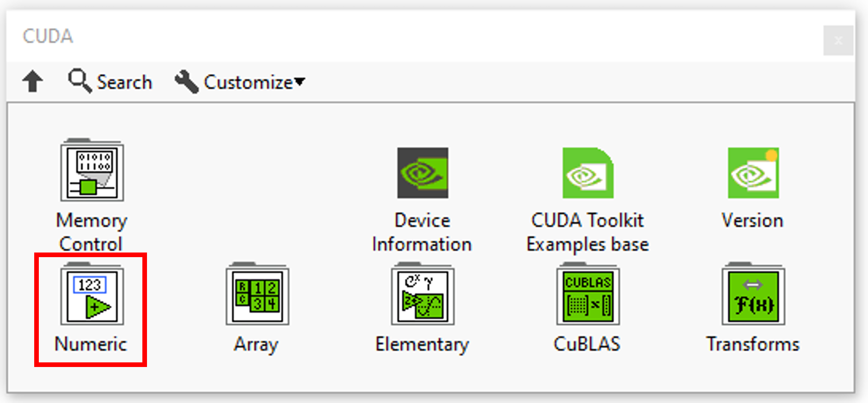Screen dimensions: 868x403
Task: Click the Memory Control text label
Action: tap(92, 232)
